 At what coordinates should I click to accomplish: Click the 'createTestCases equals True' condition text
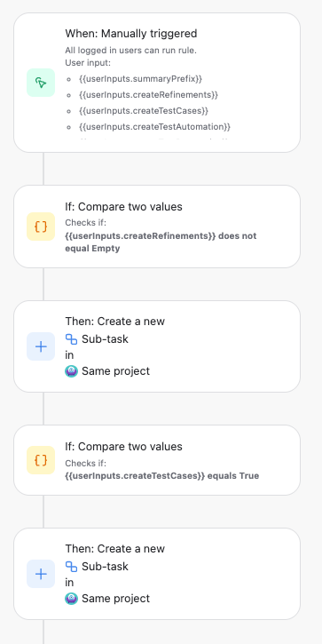[x=162, y=475]
